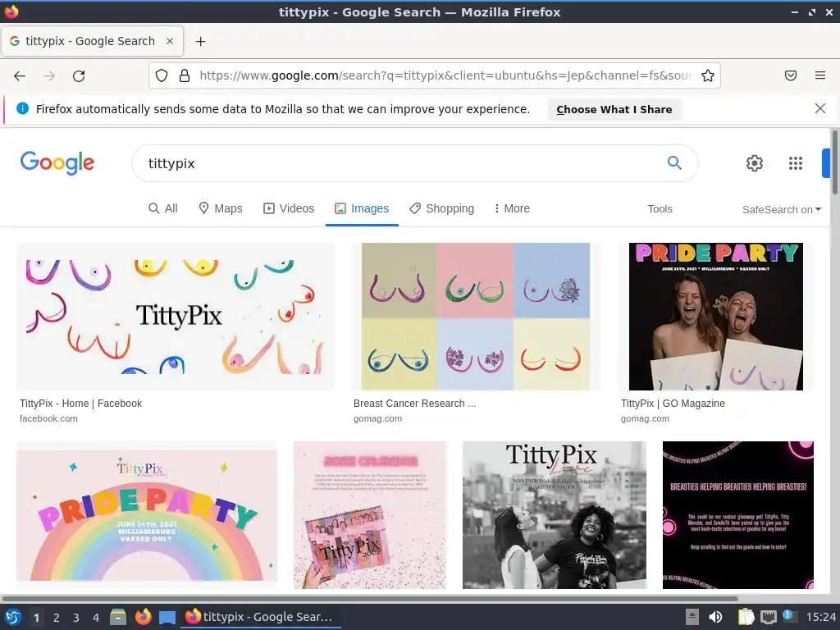This screenshot has width=840, height=630.
Task: Click the Breast Cancer Research caption link
Action: (414, 404)
